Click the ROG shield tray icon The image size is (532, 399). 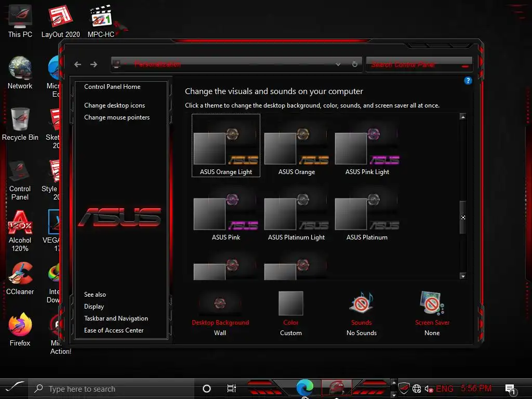click(404, 389)
